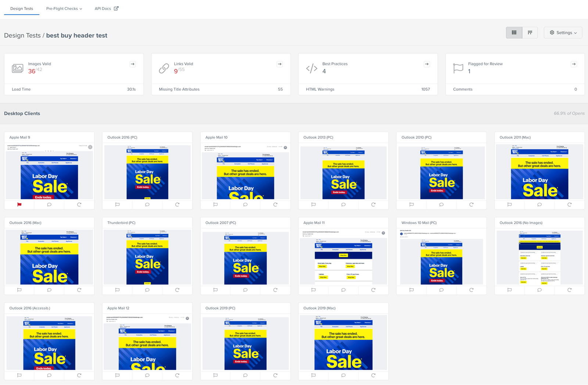The width and height of the screenshot is (588, 385).
Task: Open the Outlook 2016 (No Images) thumbnail
Action: (x=539, y=257)
